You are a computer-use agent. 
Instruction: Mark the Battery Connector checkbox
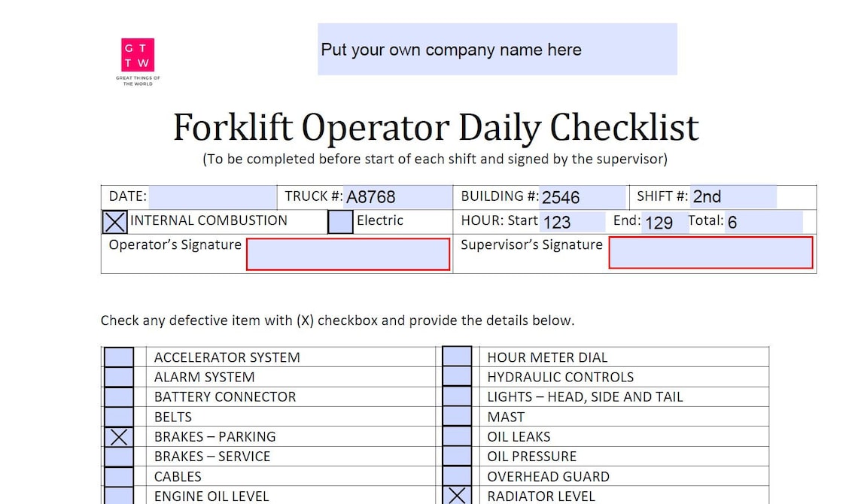[x=119, y=397]
